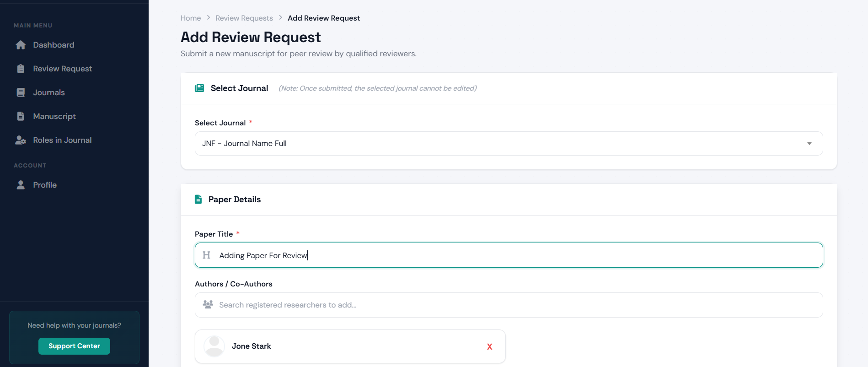Click the Add Review Request breadcrumb
The height and width of the screenshot is (367, 868).
pyautogui.click(x=324, y=18)
